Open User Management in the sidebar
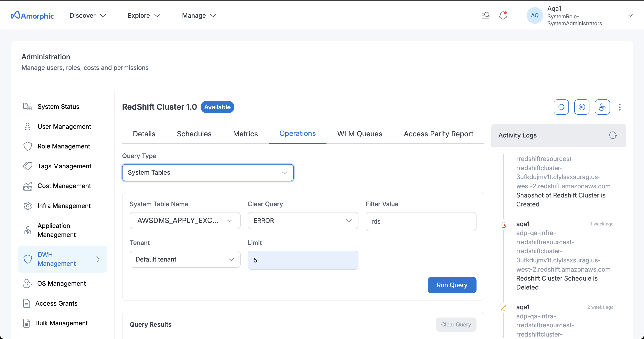Screen dimensions: 644x339 64,127
